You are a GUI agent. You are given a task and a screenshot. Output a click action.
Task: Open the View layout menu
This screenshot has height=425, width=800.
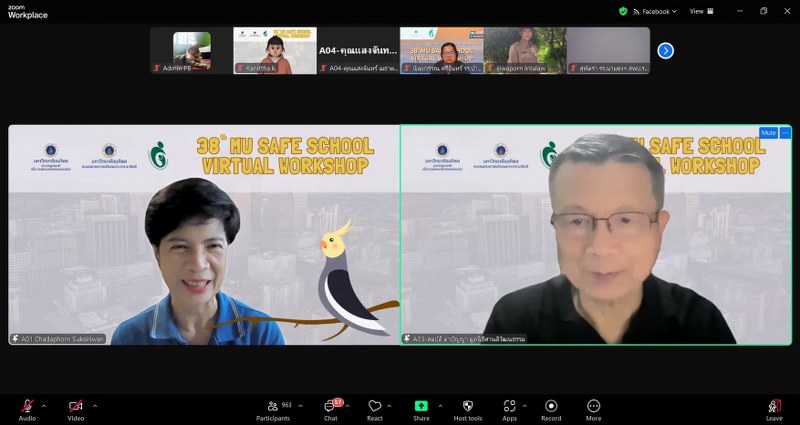pos(702,11)
